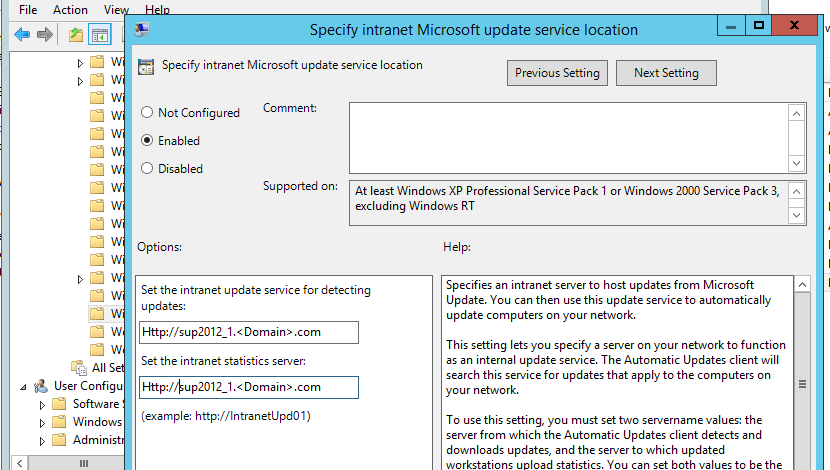
Task: Minimize the policy setting dialog
Action: click(x=731, y=26)
